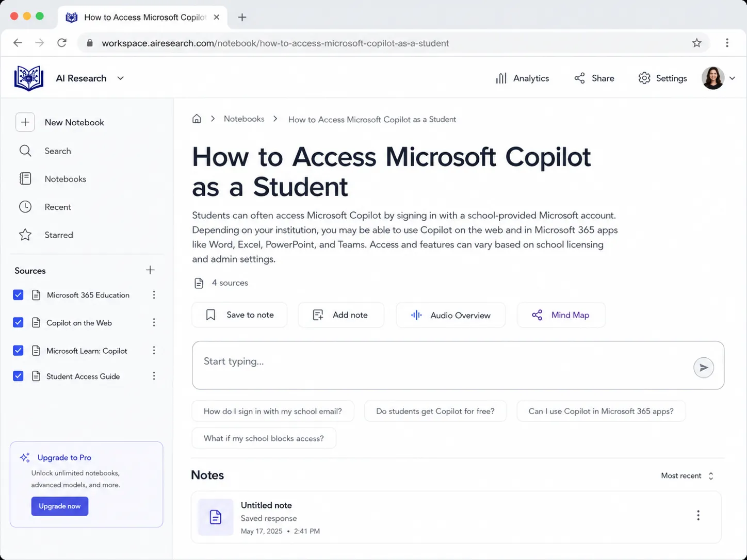Image resolution: width=747 pixels, height=560 pixels.
Task: Select 'Do students get Copilot for free?'
Action: (x=435, y=411)
